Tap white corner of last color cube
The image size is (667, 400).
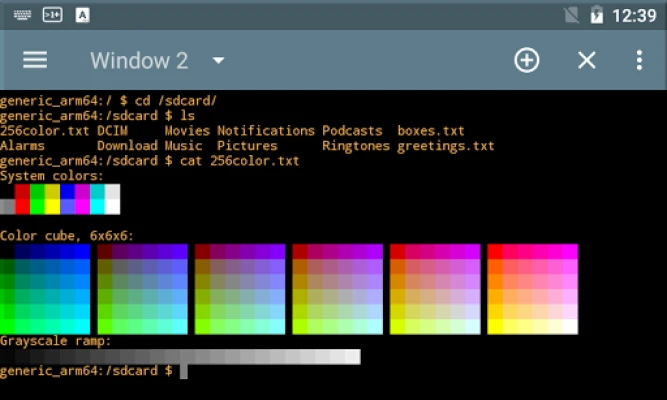[570, 327]
